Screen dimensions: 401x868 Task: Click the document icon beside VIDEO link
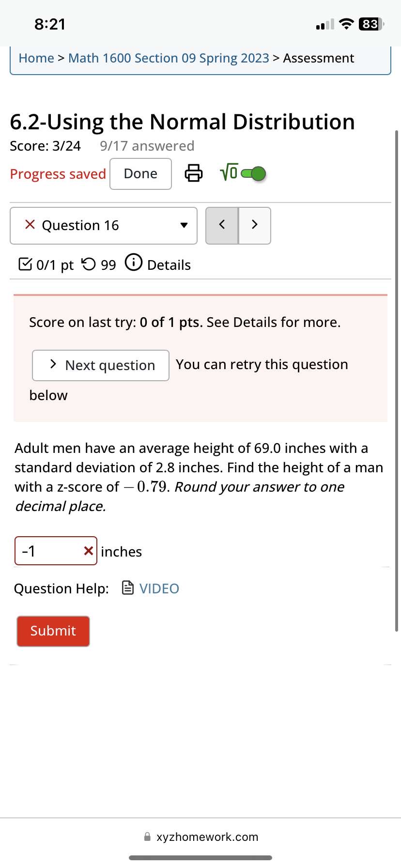tap(127, 588)
